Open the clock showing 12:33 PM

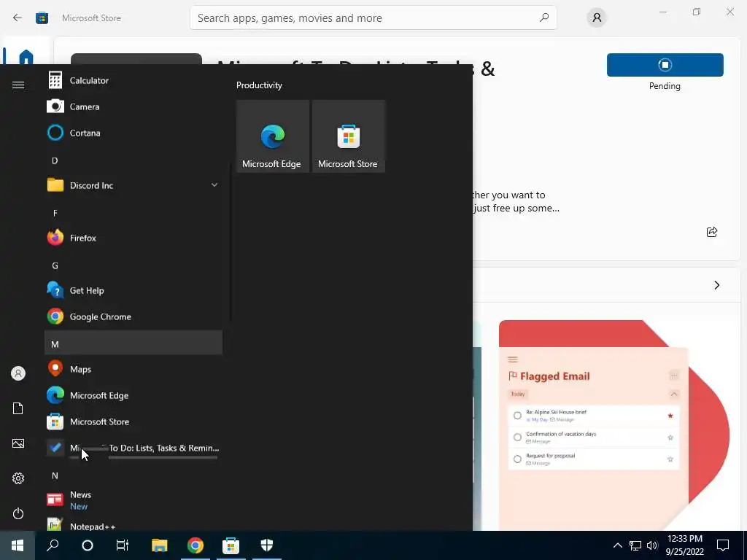(x=684, y=545)
